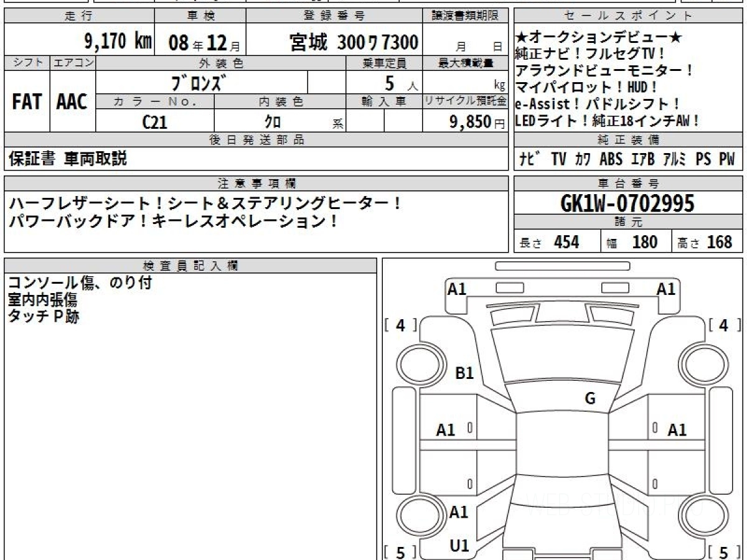Click the PW equipment label
The height and width of the screenshot is (560, 747).
tap(726, 159)
